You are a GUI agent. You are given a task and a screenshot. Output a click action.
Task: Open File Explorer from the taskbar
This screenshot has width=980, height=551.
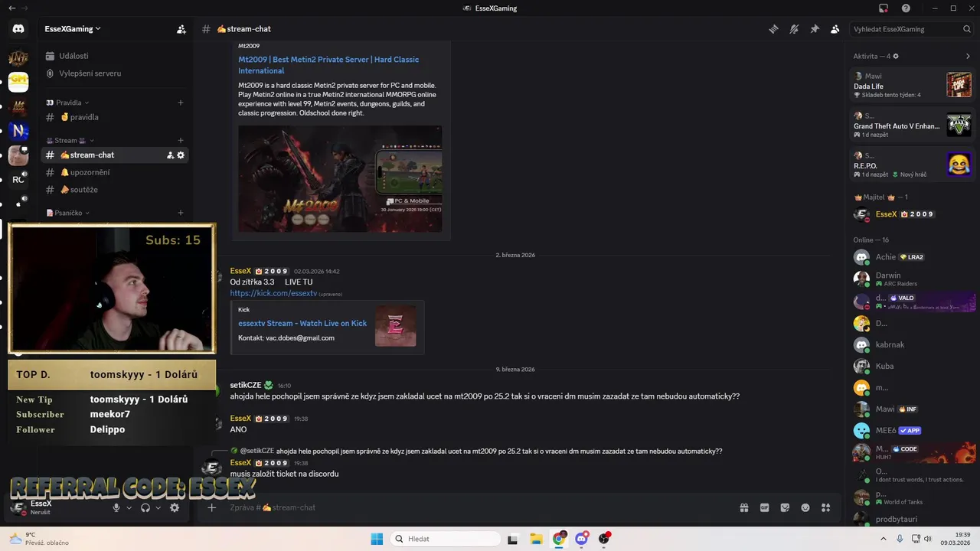536,539
